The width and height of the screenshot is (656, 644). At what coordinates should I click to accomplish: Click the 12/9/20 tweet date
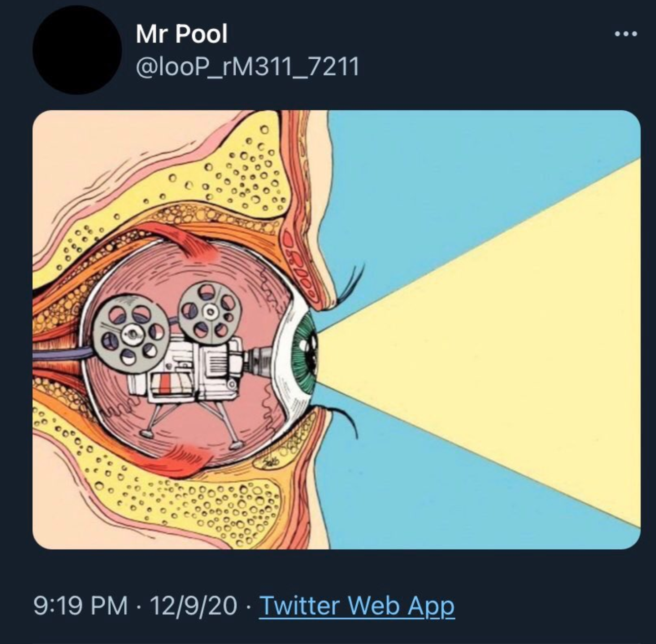click(x=193, y=606)
